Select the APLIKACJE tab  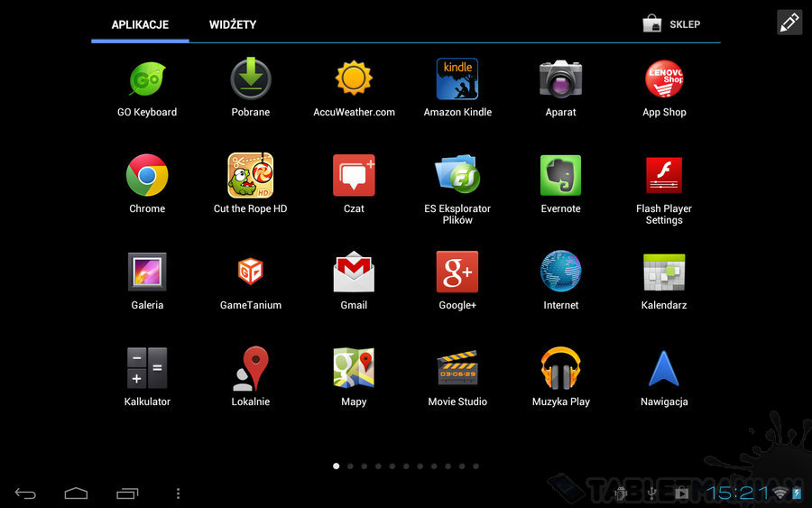tap(140, 24)
